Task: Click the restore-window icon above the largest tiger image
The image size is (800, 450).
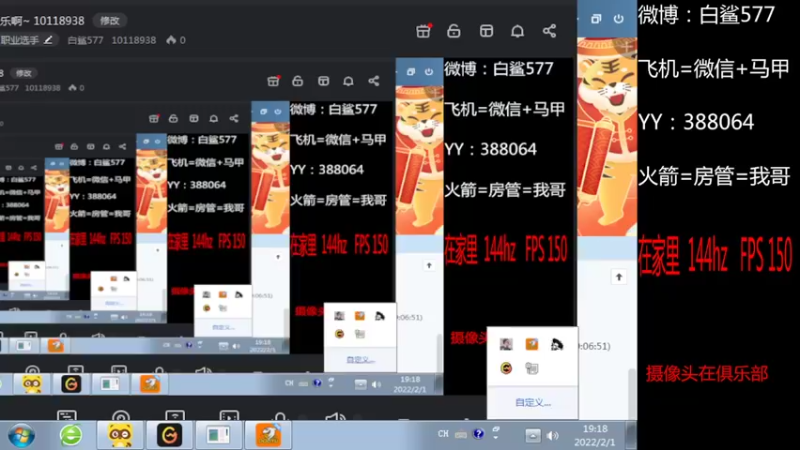Action: 596,19
